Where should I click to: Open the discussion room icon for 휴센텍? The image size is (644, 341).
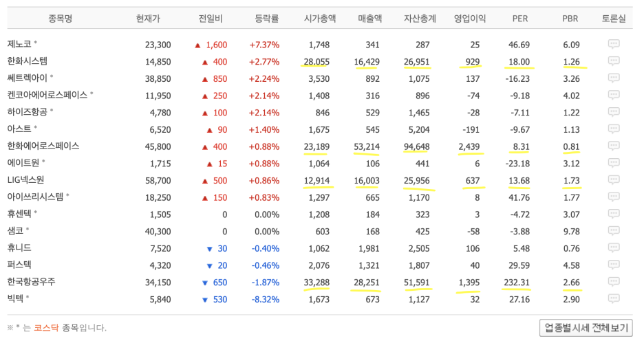click(614, 214)
